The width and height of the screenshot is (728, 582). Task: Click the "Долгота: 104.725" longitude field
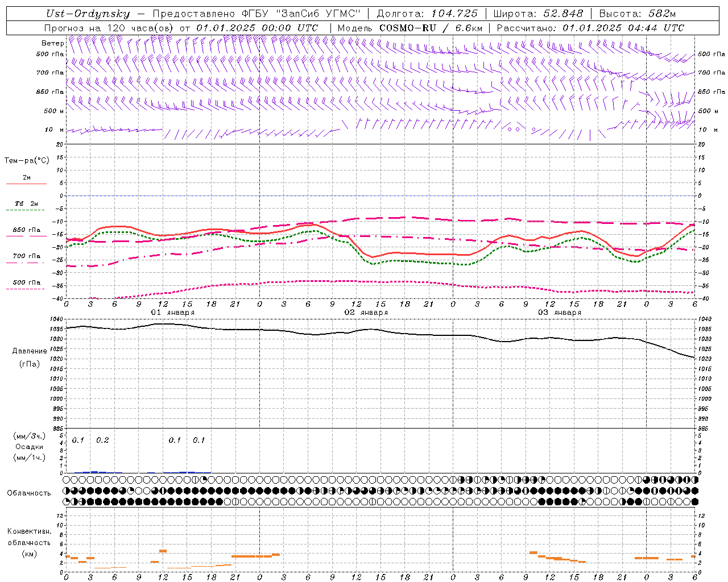427,14
